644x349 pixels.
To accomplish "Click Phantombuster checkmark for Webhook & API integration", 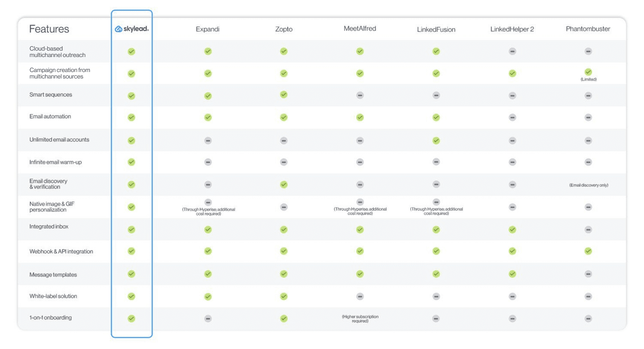I will click(x=588, y=251).
